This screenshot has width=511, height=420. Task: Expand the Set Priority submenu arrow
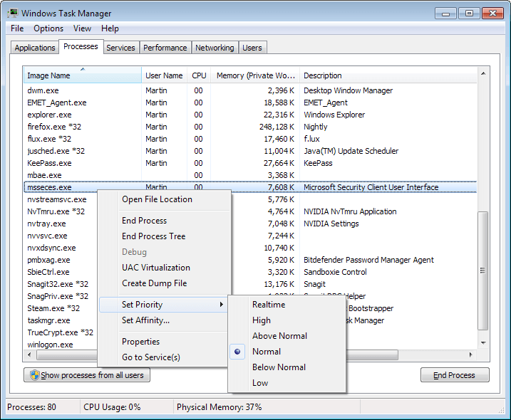[x=221, y=305]
